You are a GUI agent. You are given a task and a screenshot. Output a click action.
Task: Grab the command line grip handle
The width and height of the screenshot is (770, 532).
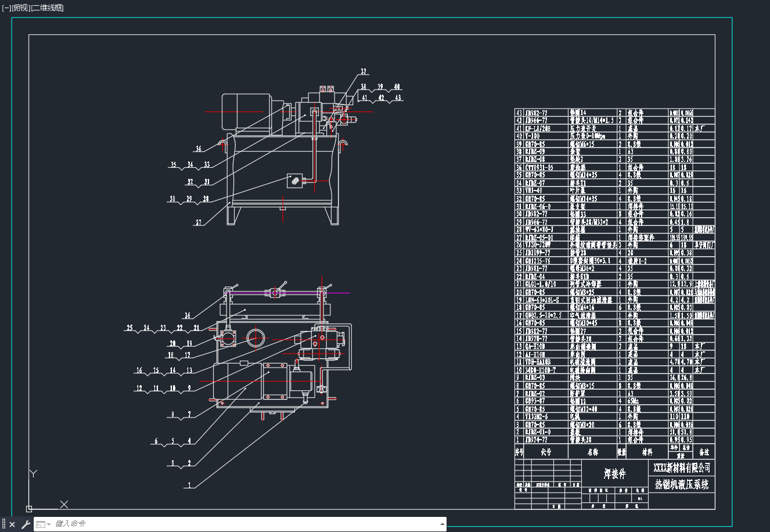click(x=3, y=524)
